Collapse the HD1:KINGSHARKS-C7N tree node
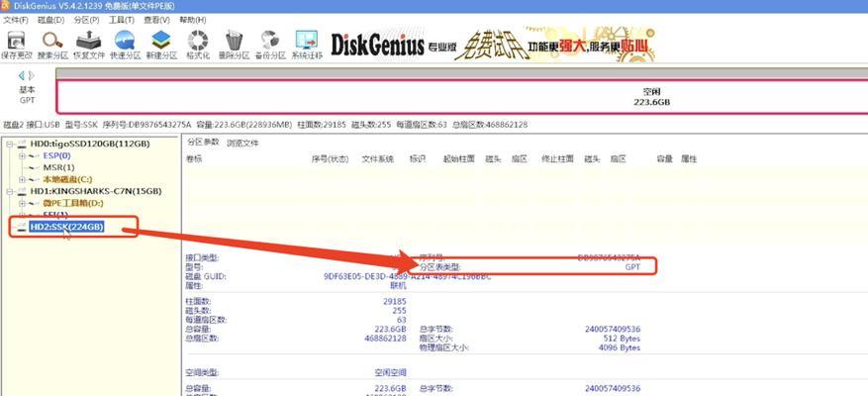Screen dimensions: 868x396 10,192
